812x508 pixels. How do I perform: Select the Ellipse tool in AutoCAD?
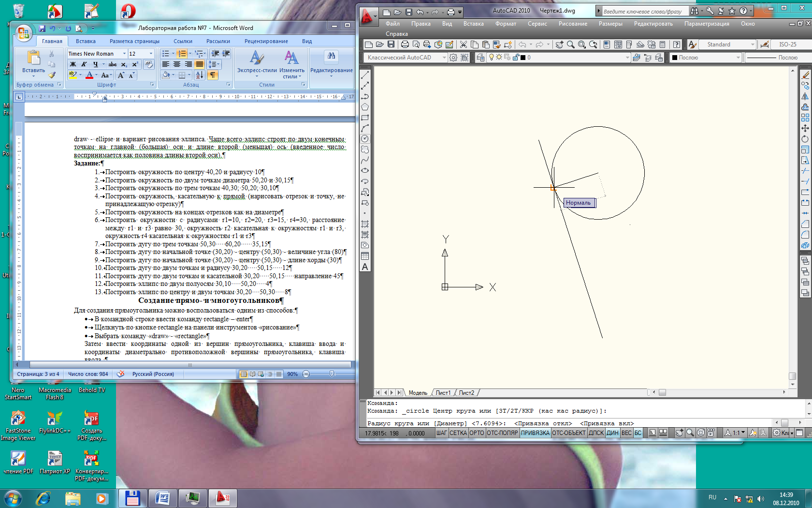(x=365, y=171)
